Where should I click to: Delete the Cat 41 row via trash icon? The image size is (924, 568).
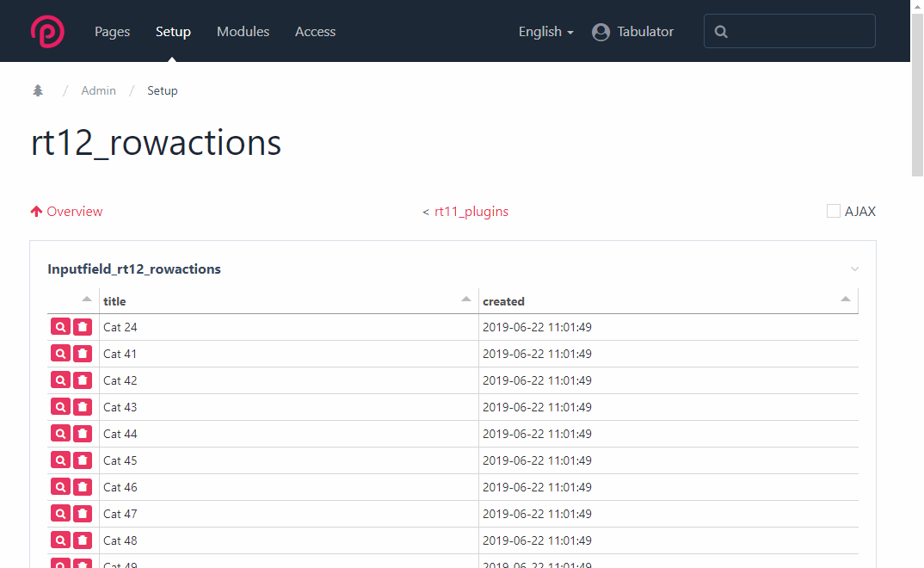[83, 354]
